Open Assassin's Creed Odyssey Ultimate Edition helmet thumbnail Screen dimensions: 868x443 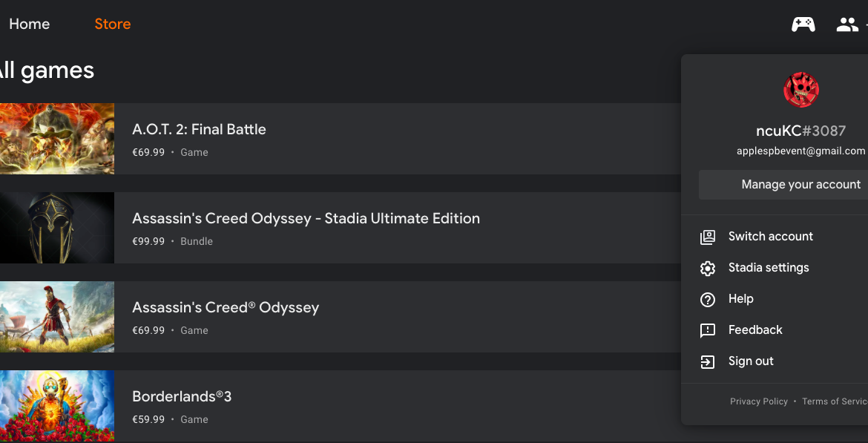pos(57,228)
